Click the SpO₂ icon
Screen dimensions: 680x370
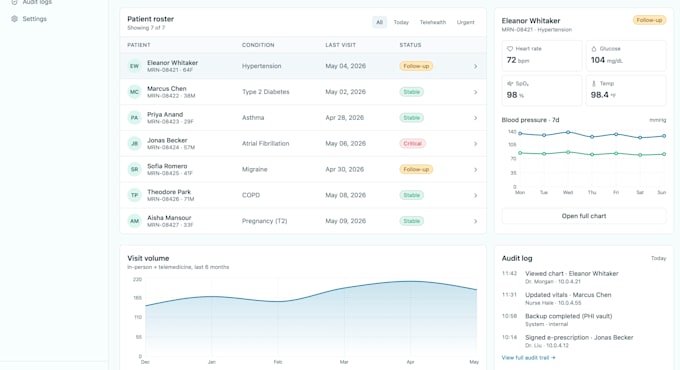510,83
